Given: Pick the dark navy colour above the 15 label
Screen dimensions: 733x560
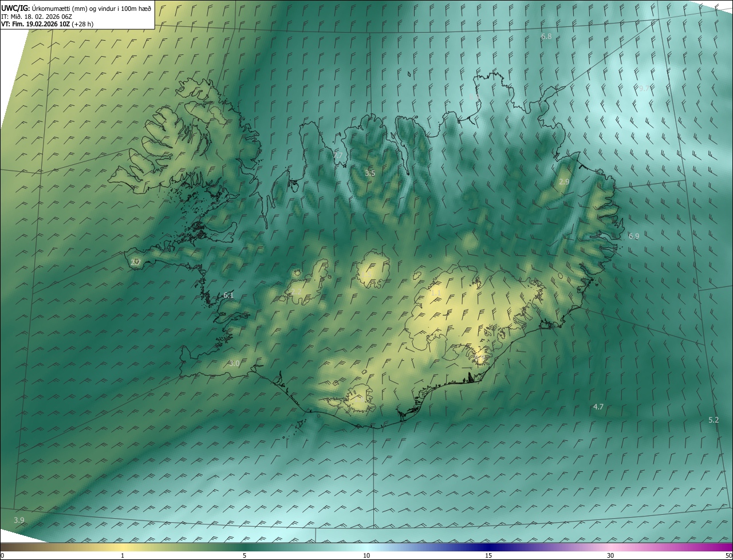Looking at the screenshot, I should pos(488,547).
